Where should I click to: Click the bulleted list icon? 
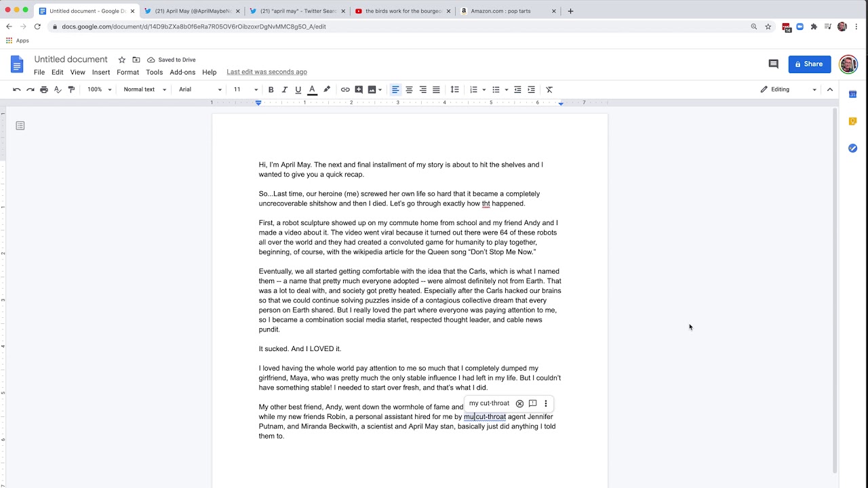496,89
